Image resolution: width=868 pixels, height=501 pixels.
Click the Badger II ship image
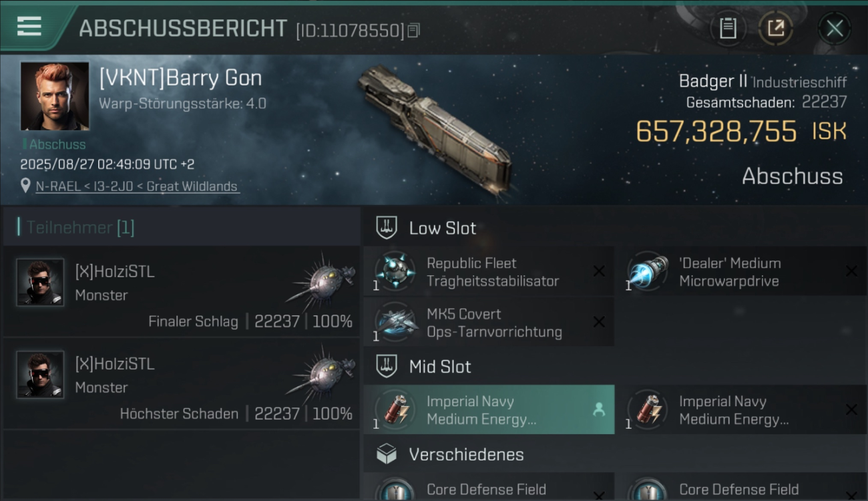pyautogui.click(x=435, y=130)
